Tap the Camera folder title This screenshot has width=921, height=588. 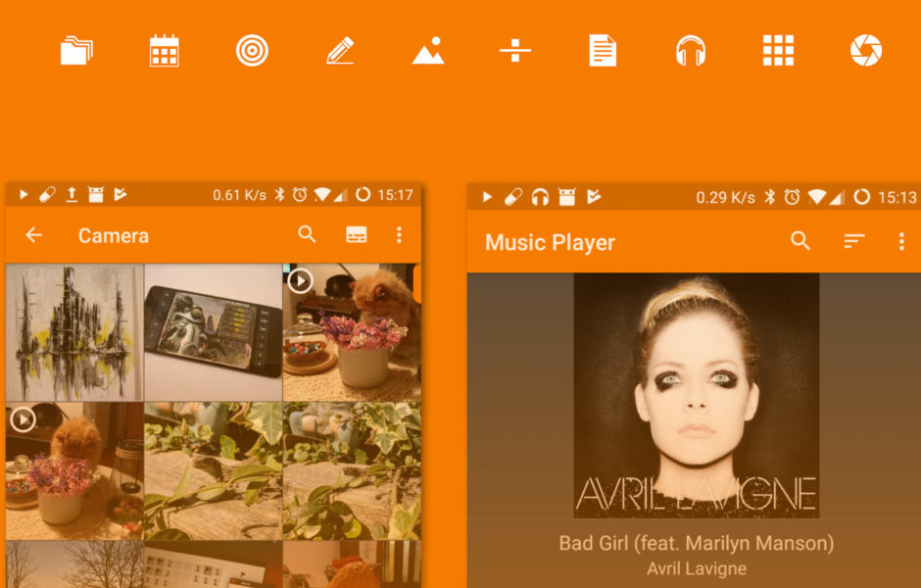coord(114,235)
